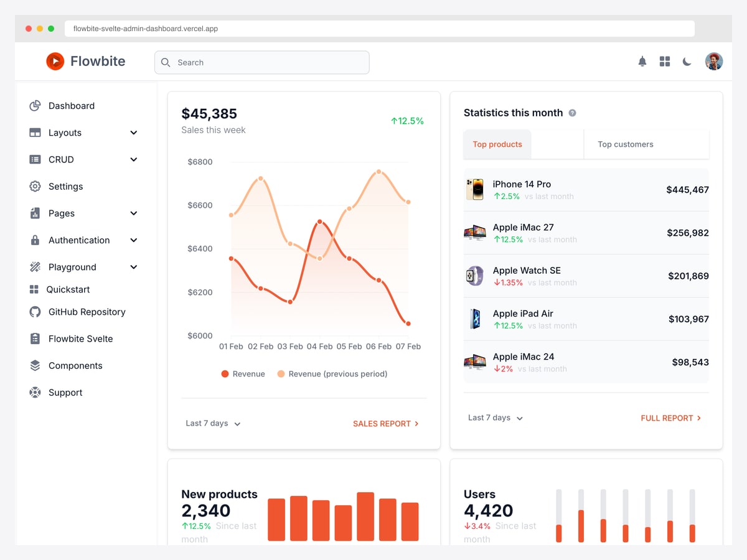The image size is (747, 560).
Task: Click the Layouts sidebar icon
Action: coord(35,133)
